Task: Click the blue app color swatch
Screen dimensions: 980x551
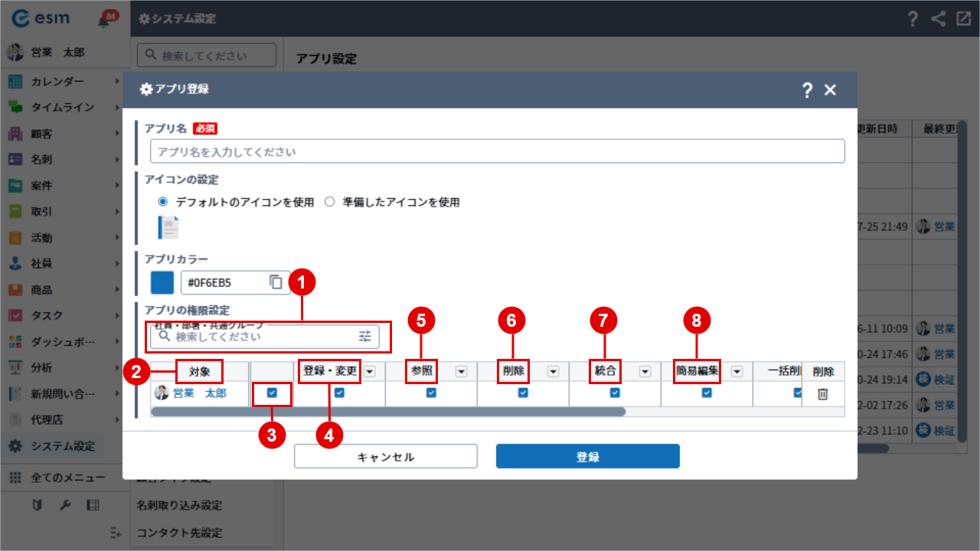Action: (x=162, y=282)
